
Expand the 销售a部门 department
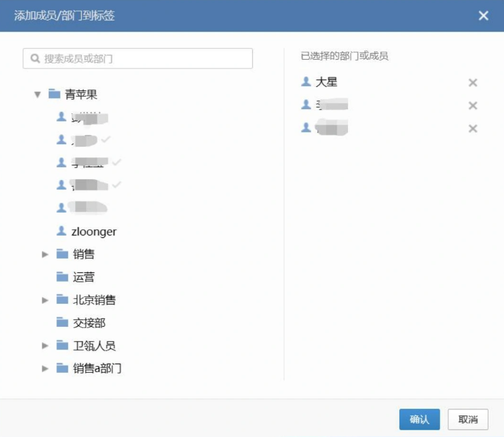coord(45,369)
